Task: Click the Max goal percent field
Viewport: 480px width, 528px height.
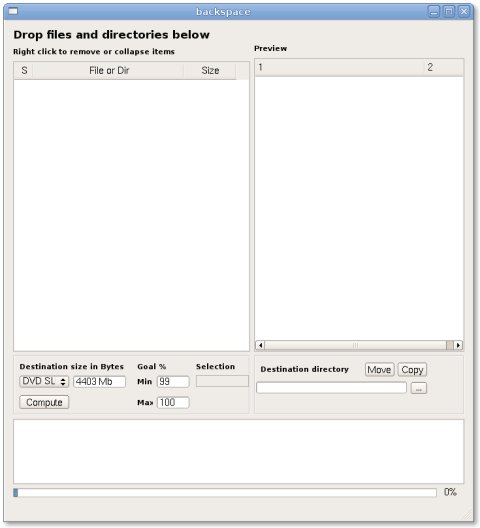Action: tap(173, 402)
